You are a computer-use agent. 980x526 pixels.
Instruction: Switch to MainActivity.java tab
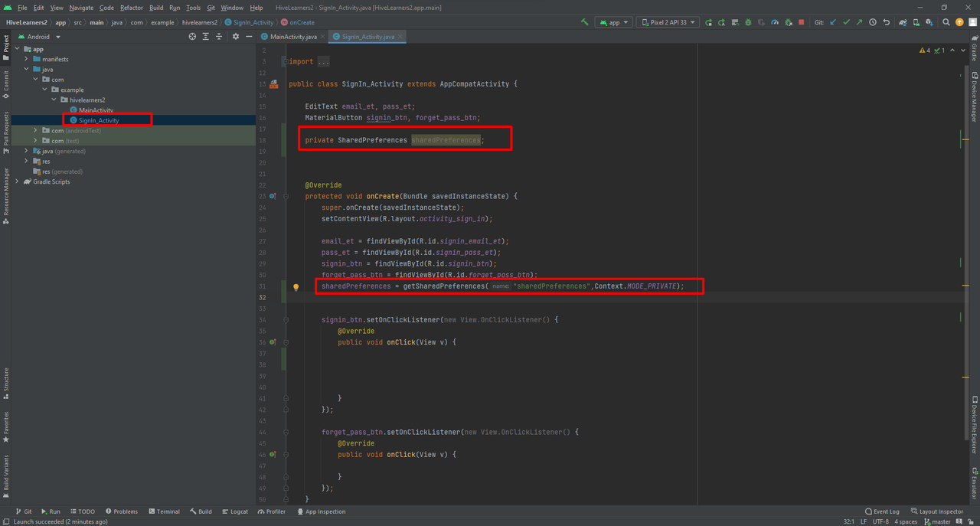pos(293,36)
